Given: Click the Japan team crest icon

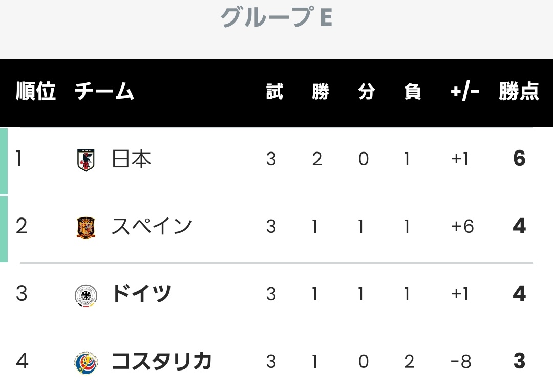Looking at the screenshot, I should [x=86, y=160].
